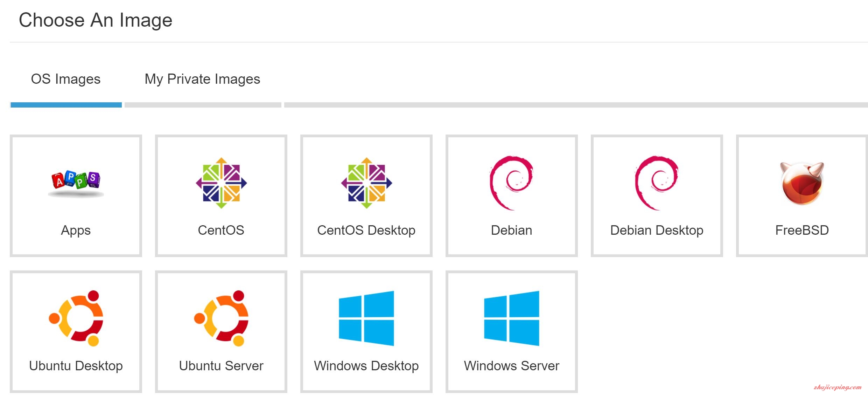The image size is (868, 399).
Task: Choose the Windows Desktop logo
Action: [366, 318]
